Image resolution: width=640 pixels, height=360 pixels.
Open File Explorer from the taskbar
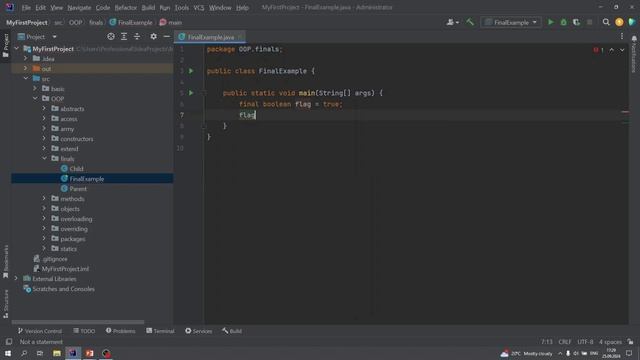[57, 353]
